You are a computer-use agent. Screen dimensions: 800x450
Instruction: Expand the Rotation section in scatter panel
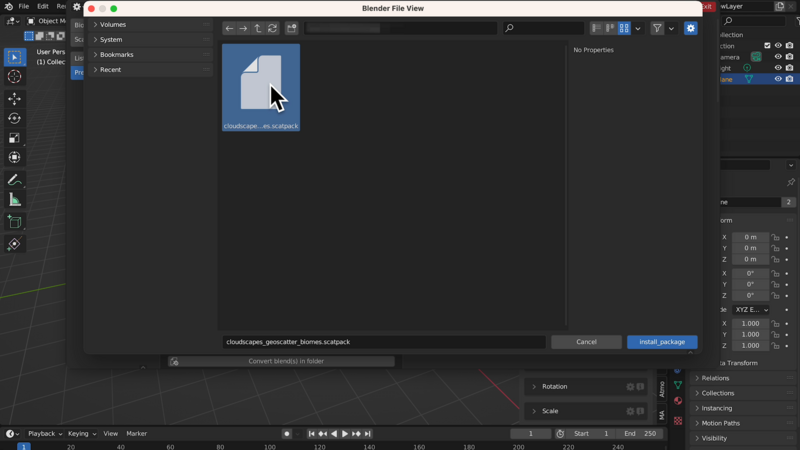tap(586, 387)
